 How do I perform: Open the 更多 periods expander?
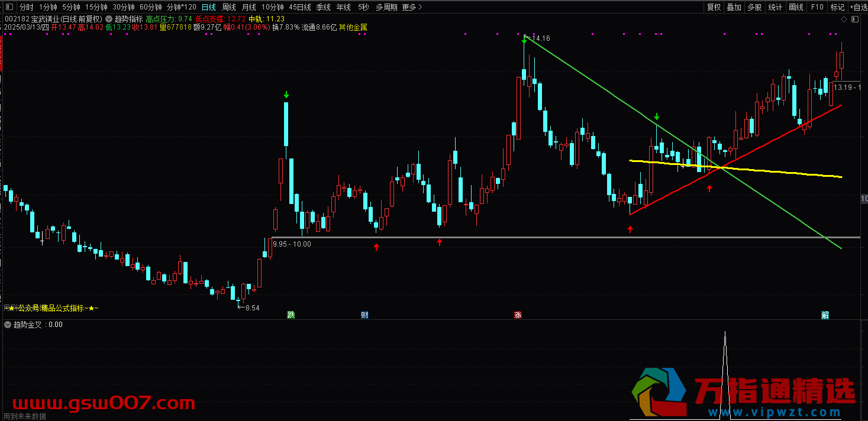pyautogui.click(x=412, y=8)
